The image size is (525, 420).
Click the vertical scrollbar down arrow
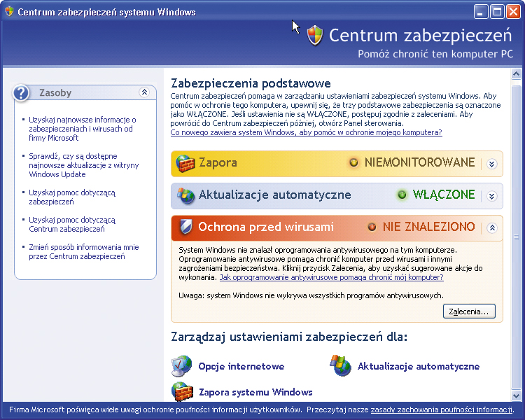pos(517,396)
